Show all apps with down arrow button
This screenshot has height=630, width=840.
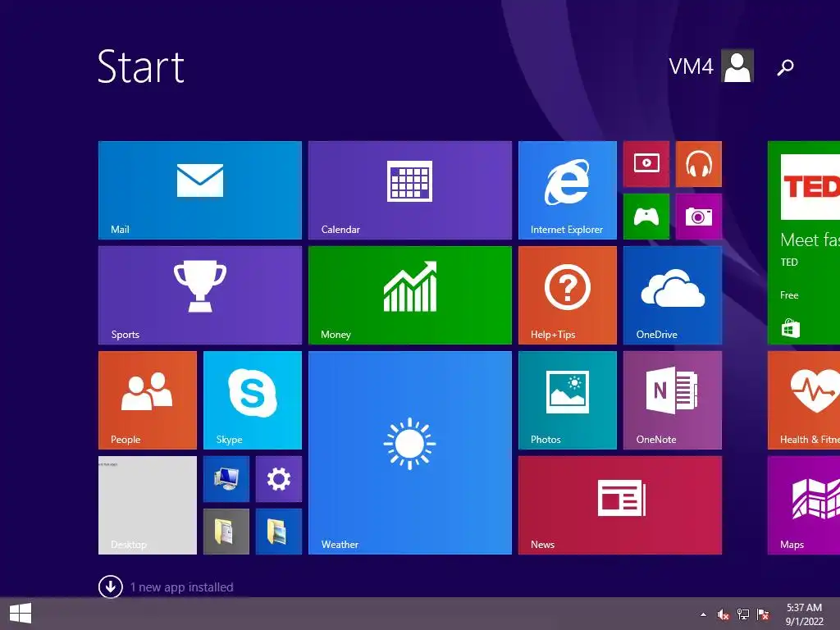pos(111,587)
